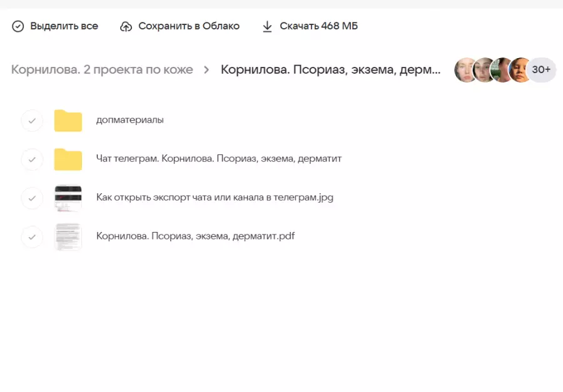Click the cloud icon to save to Облако
563x392 pixels.
point(127,26)
